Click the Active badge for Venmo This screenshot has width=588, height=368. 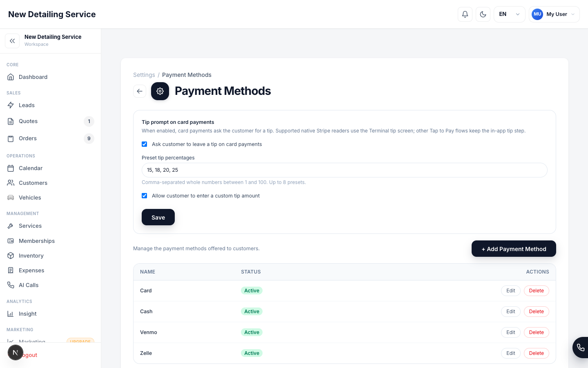click(x=252, y=332)
